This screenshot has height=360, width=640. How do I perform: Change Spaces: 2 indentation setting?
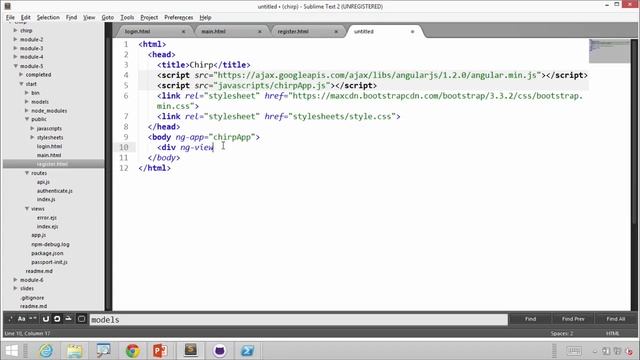[x=562, y=333]
